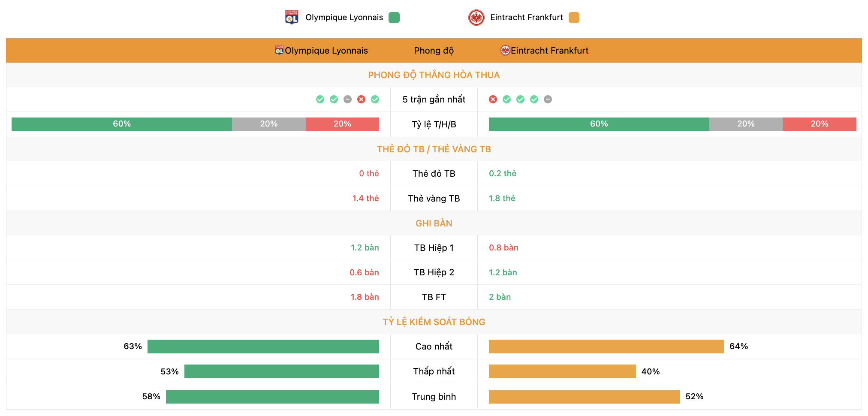This screenshot has width=868, height=416.
Task: Click the small Lyon crest in orange header
Action: [279, 50]
